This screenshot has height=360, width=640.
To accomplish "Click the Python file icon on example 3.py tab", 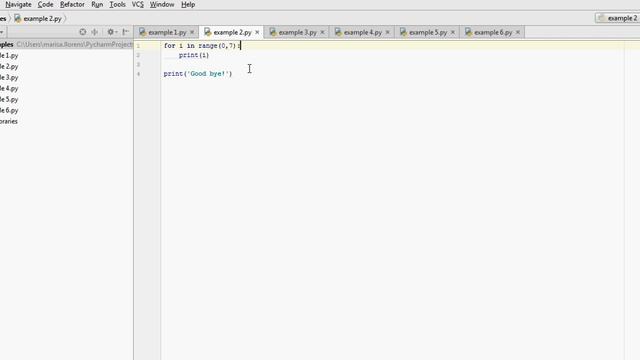I will pos(273,32).
